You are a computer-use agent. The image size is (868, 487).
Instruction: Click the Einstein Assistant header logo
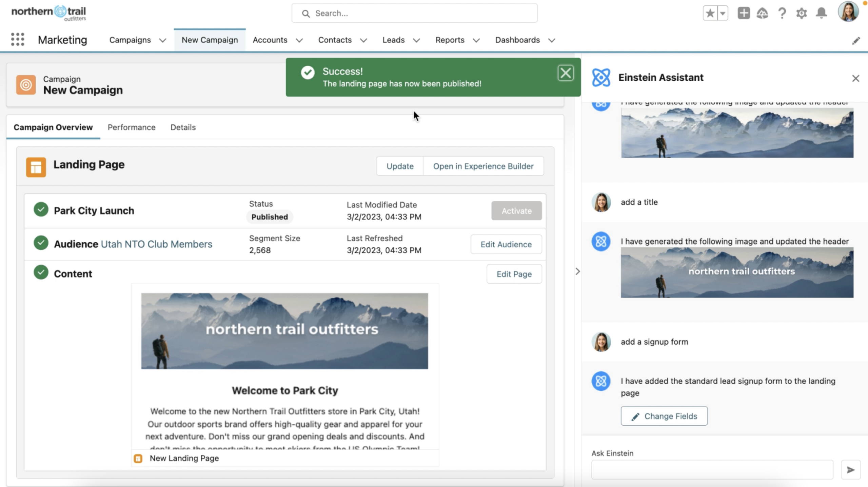coord(601,78)
